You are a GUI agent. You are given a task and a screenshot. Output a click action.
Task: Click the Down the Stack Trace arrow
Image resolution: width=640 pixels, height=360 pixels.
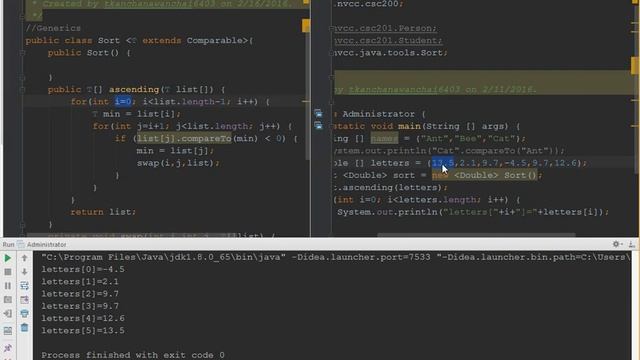(x=24, y=272)
